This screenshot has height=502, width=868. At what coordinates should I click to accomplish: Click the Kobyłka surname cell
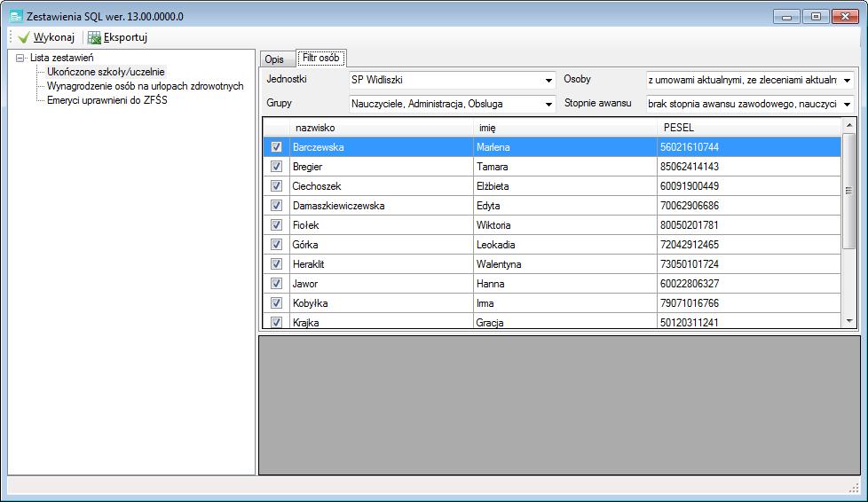pos(382,303)
